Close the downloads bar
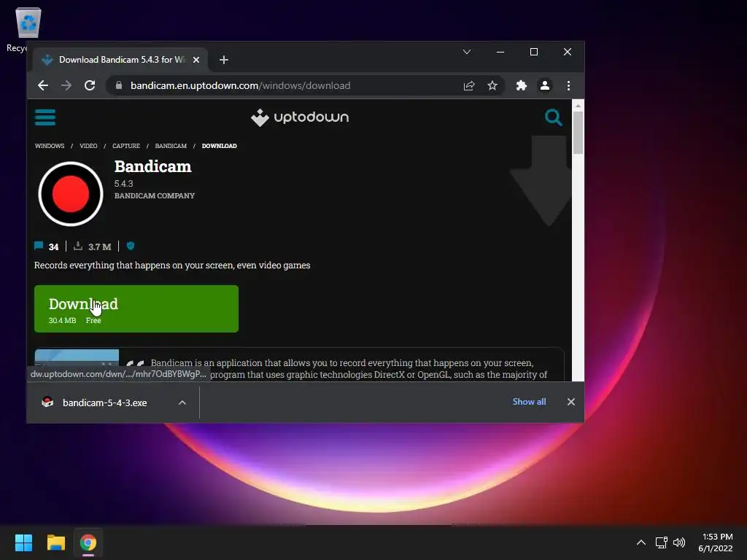This screenshot has height=560, width=747. (571, 402)
